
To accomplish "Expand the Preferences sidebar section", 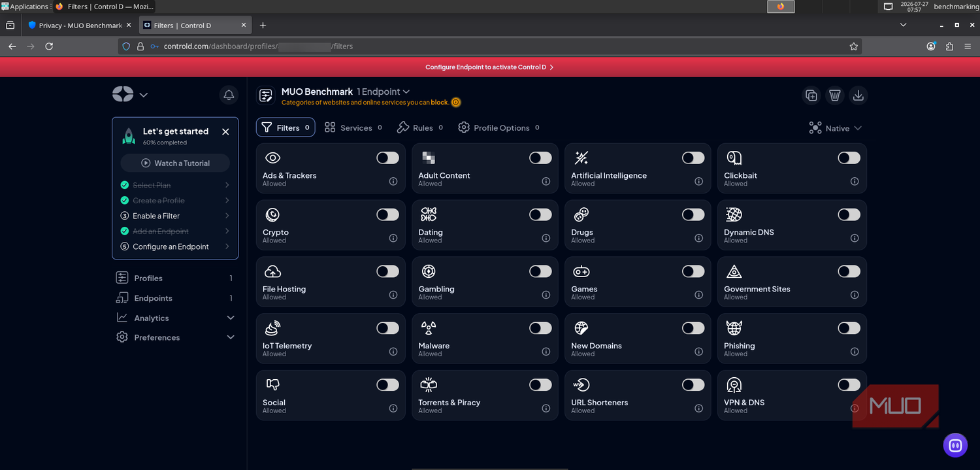I will pos(175,337).
